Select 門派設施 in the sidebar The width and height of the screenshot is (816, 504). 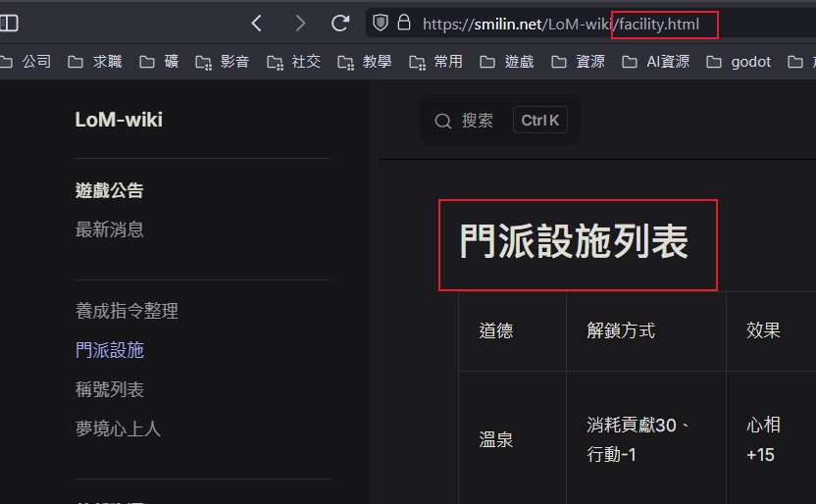[110, 350]
